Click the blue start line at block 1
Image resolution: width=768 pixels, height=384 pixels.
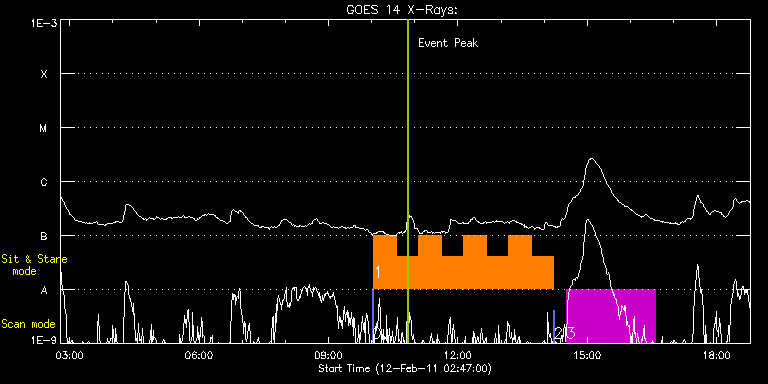[373, 315]
